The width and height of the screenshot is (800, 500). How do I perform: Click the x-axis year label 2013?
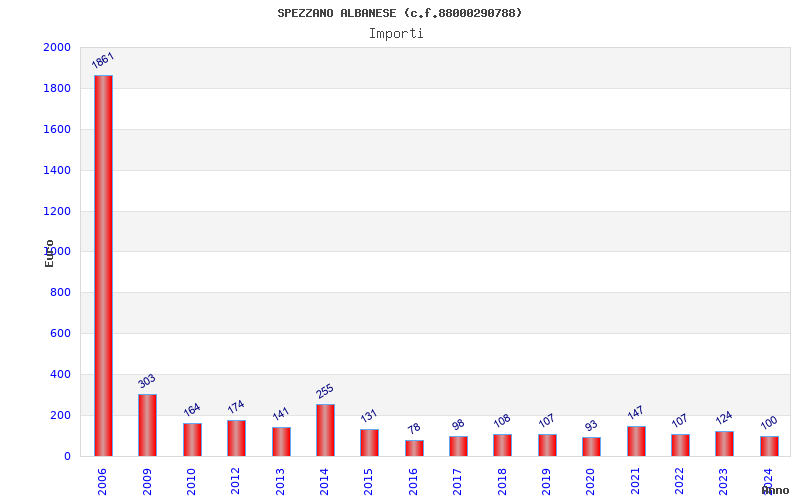(280, 482)
